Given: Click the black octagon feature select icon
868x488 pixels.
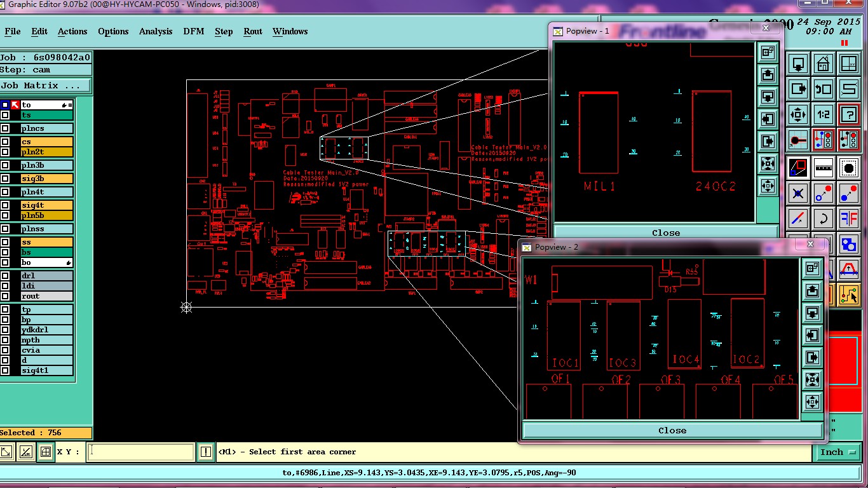Looking at the screenshot, I should pos(848,168).
